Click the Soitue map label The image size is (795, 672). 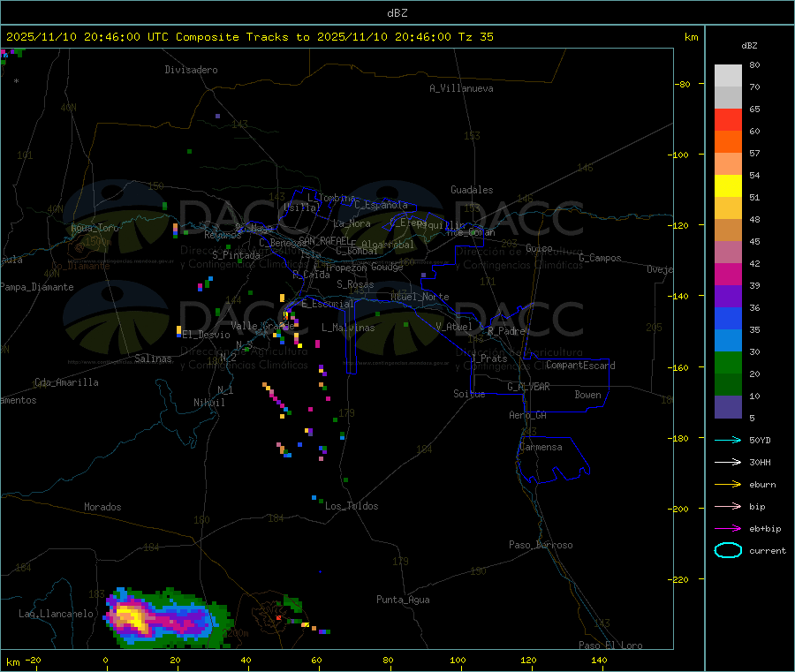[x=469, y=394]
